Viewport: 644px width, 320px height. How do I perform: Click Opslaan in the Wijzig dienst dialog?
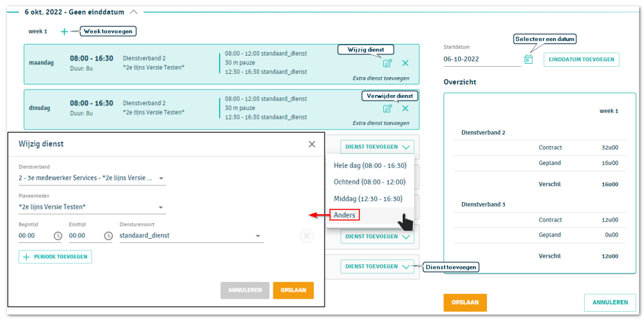tap(293, 291)
